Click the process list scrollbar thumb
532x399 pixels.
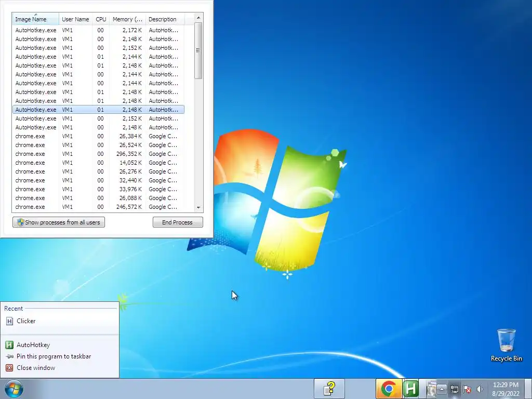(198, 50)
